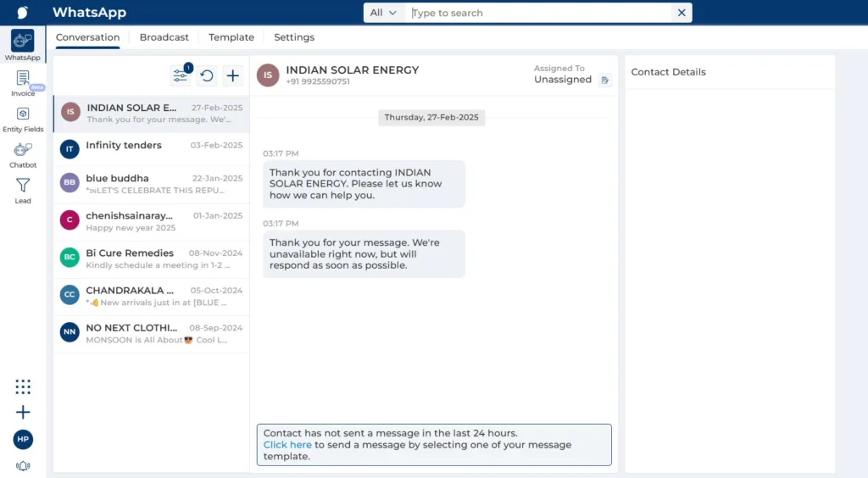Click the 'Thank you for contacting' message bubble
Screen dimensions: 868x478
364,184
